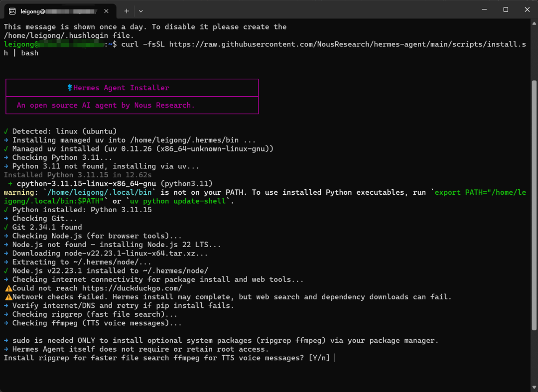Open a new terminal tab
The height and width of the screenshot is (392, 538).
click(127, 11)
